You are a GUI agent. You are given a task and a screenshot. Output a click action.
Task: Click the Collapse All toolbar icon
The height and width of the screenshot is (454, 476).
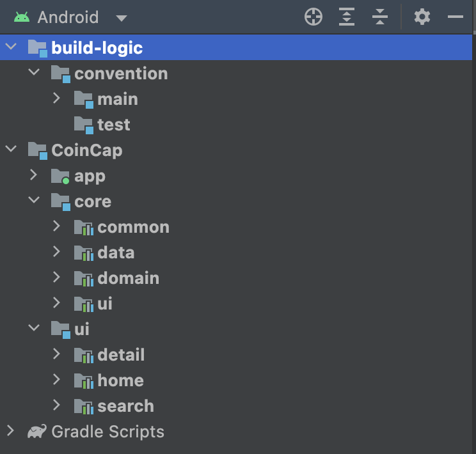point(380,17)
